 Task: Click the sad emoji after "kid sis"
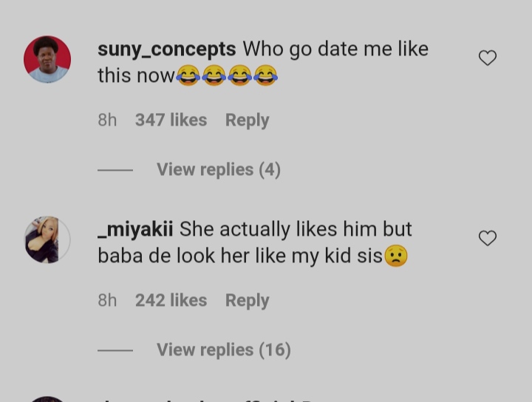tap(397, 256)
